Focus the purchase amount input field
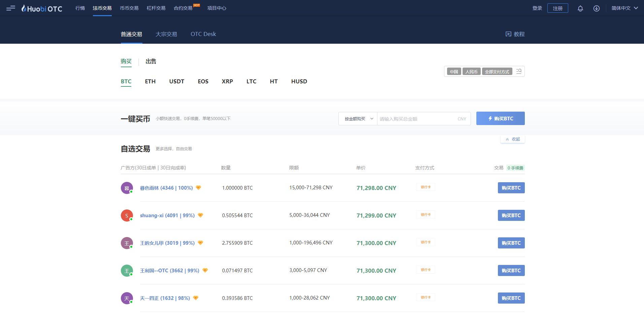Viewport: 644px width, 313px height. pyautogui.click(x=417, y=119)
